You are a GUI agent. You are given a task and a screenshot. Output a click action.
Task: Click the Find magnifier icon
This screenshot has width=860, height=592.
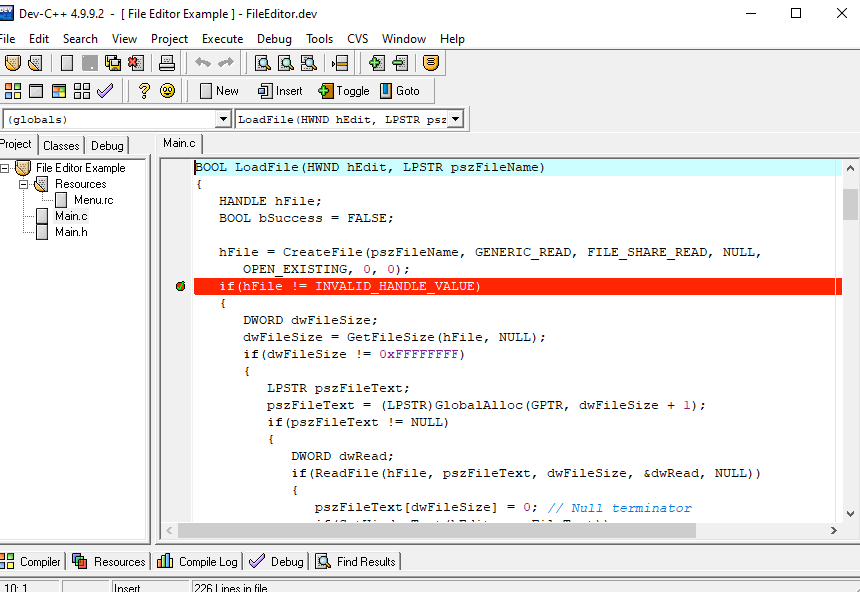(263, 63)
